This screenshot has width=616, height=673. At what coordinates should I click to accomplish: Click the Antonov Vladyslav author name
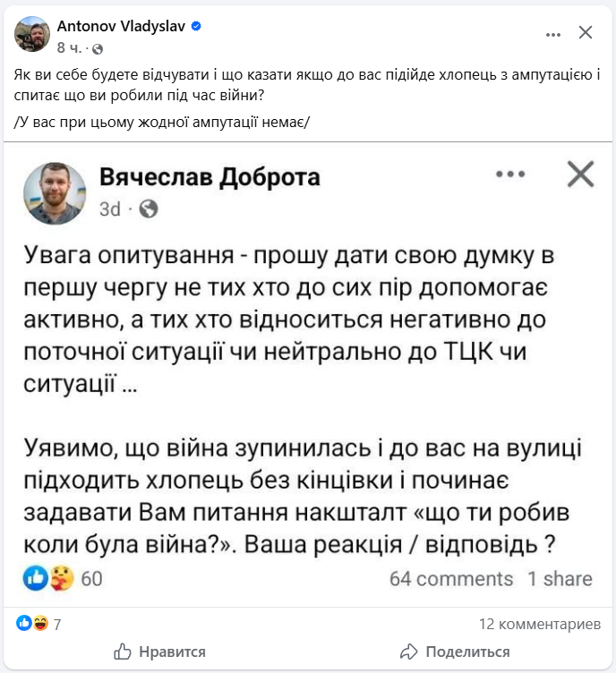click(121, 26)
